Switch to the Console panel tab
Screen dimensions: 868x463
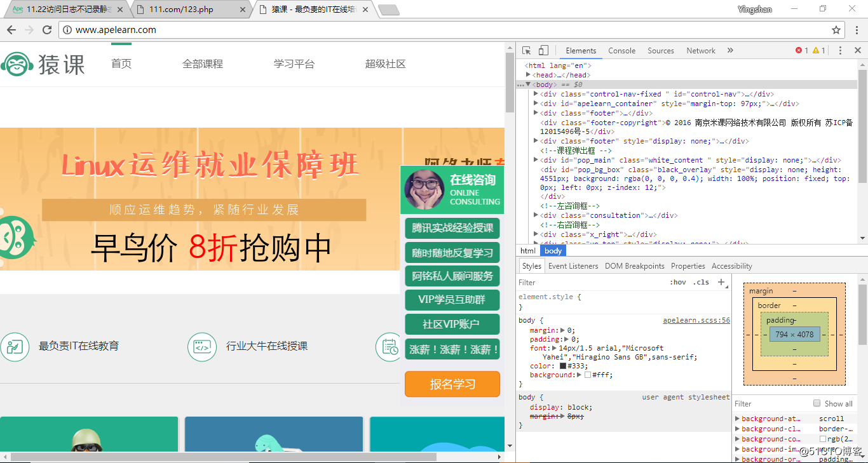(621, 51)
